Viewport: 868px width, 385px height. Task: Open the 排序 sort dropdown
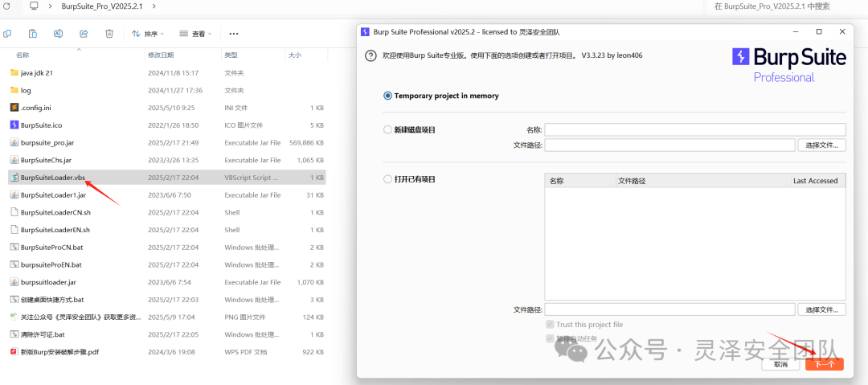tap(148, 34)
